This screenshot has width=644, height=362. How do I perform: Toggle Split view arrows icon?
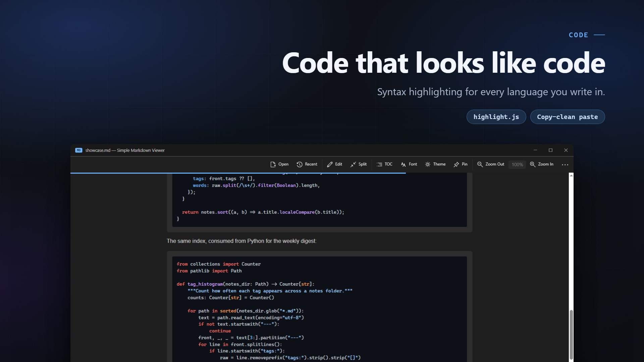pyautogui.click(x=353, y=164)
